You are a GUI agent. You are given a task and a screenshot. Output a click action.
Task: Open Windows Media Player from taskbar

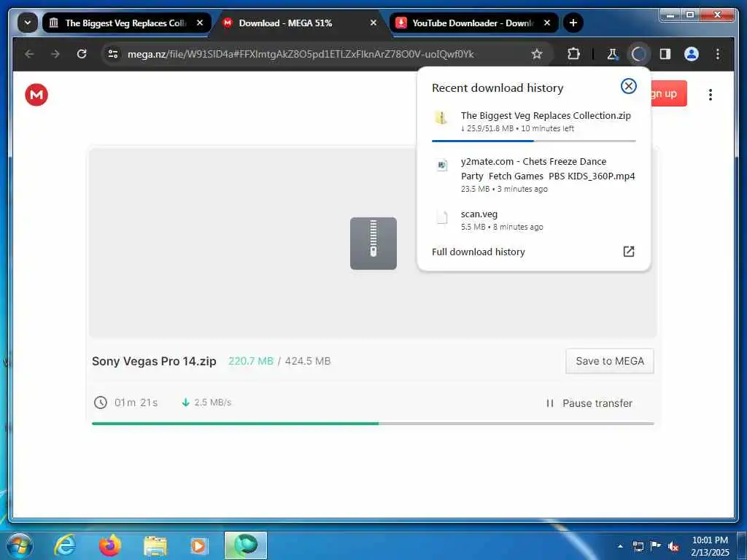click(x=198, y=545)
